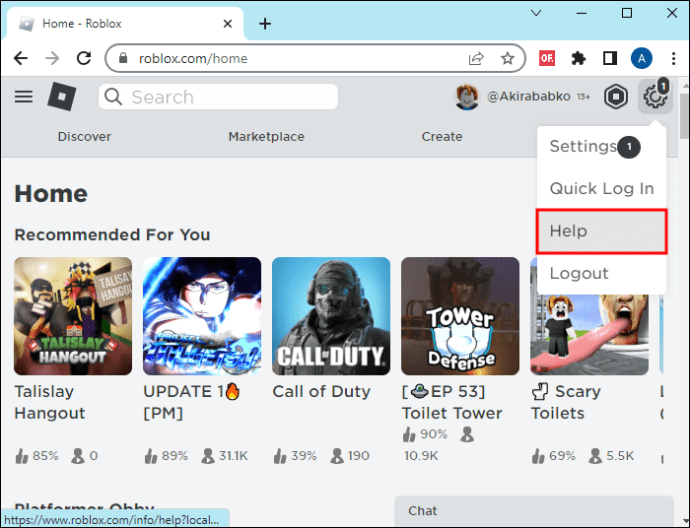This screenshot has width=690, height=528.
Task: Click the [EP 53] Toilet Tower title
Action: [452, 402]
